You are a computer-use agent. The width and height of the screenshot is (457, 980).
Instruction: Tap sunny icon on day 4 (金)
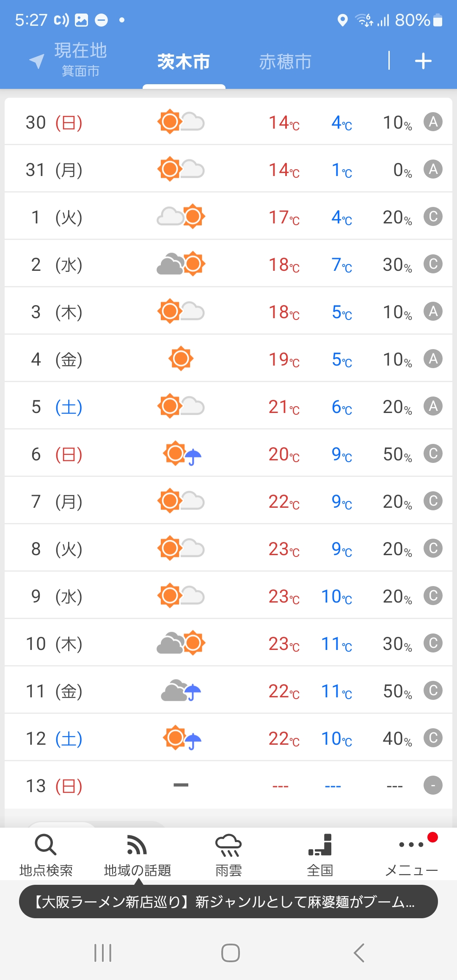181,359
